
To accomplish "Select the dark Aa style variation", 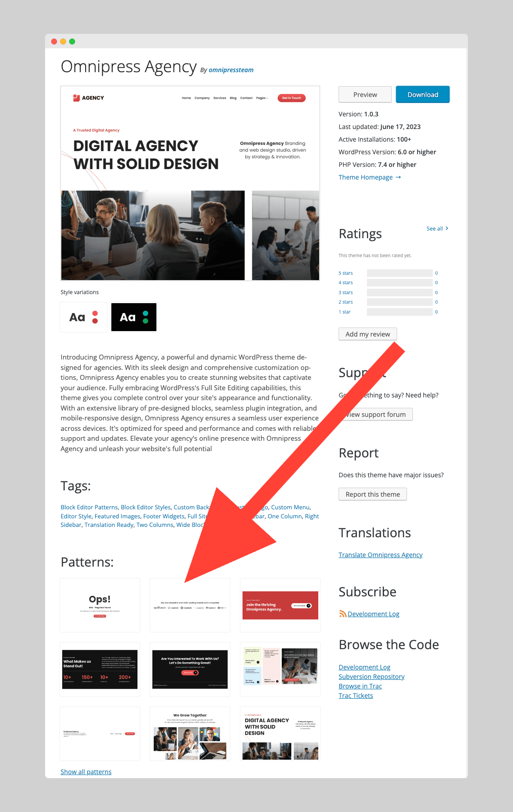I will (x=134, y=317).
